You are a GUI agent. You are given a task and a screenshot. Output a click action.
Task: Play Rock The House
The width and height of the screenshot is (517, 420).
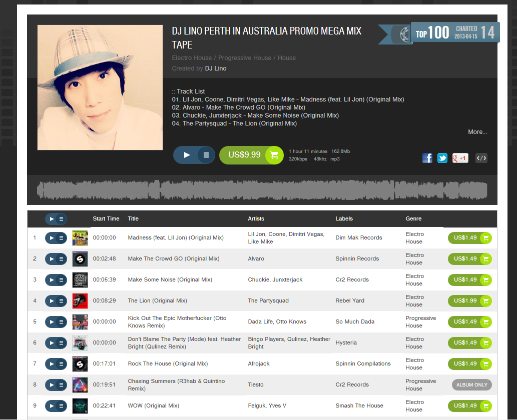52,364
